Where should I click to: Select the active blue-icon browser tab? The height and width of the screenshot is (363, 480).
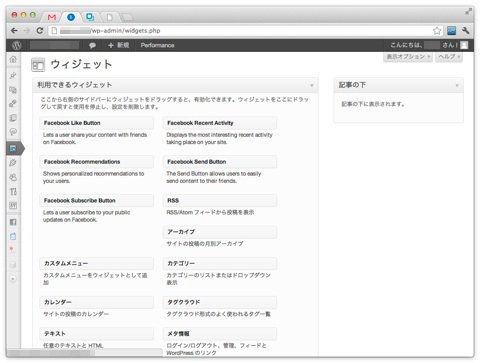[x=71, y=17]
